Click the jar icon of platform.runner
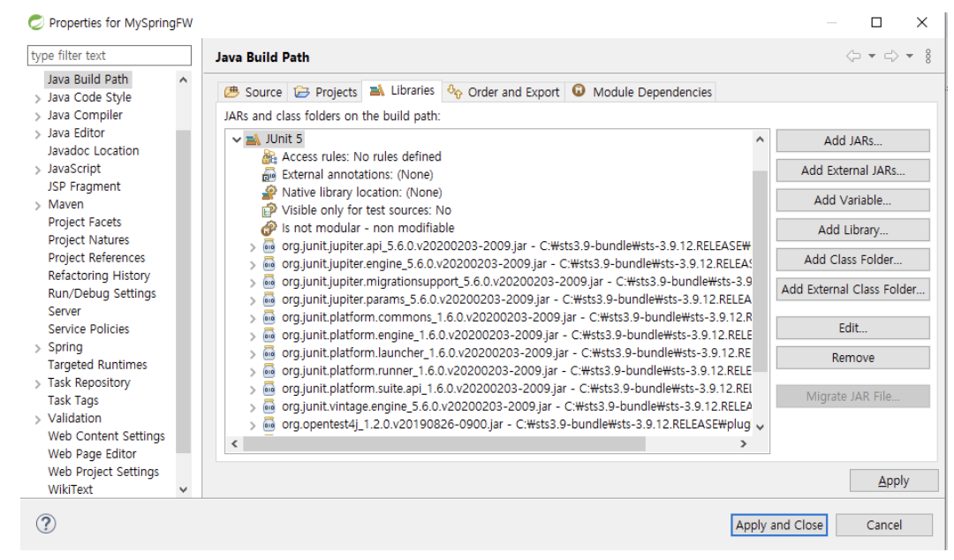Image resolution: width=954 pixels, height=560 pixels. point(269,371)
